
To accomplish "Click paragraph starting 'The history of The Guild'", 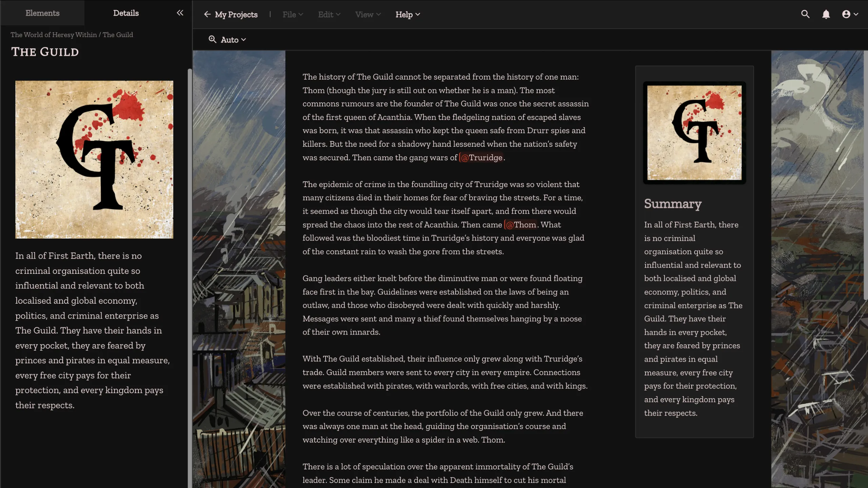I will click(446, 117).
